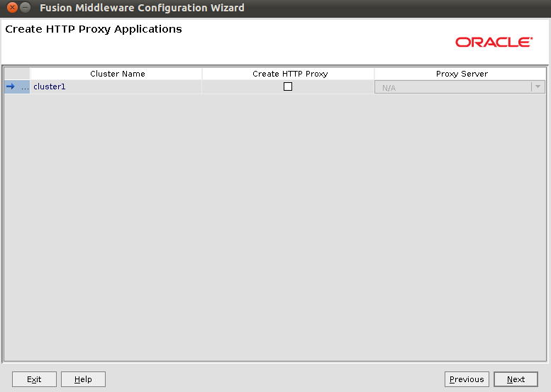Proceed with the Next button
551x392 pixels.
click(x=516, y=379)
